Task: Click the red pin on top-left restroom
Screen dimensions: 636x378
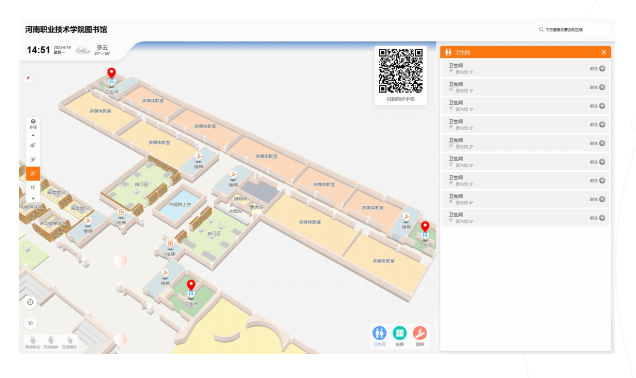Action: click(111, 73)
